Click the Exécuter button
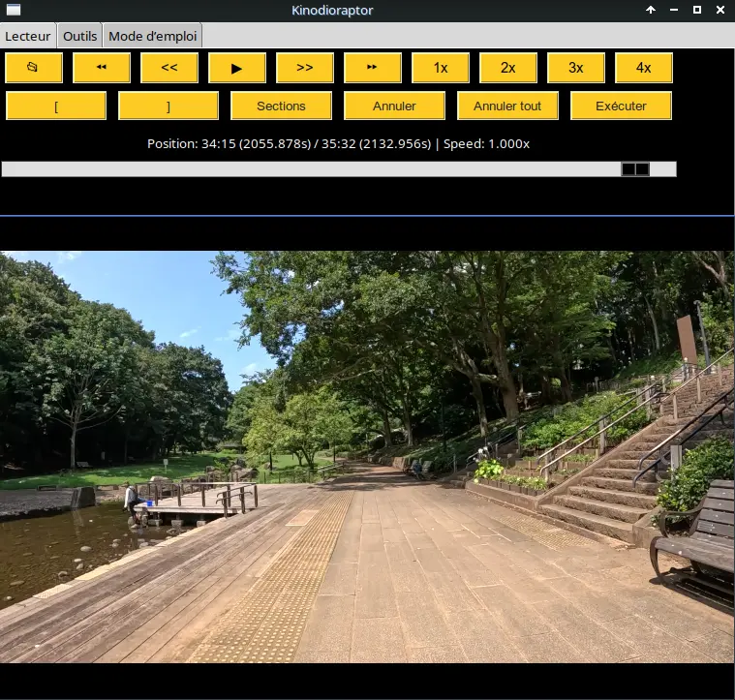 (621, 106)
